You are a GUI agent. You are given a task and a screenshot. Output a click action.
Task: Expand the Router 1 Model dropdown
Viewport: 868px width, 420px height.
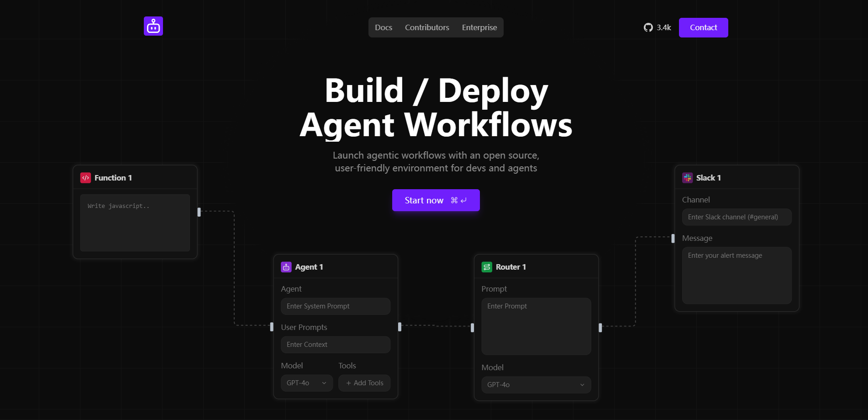536,385
